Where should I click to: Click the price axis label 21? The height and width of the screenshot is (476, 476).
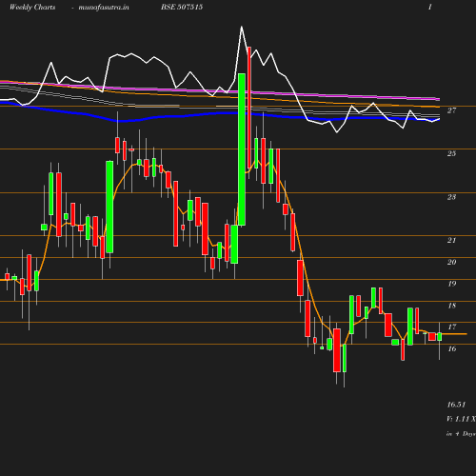451,240
